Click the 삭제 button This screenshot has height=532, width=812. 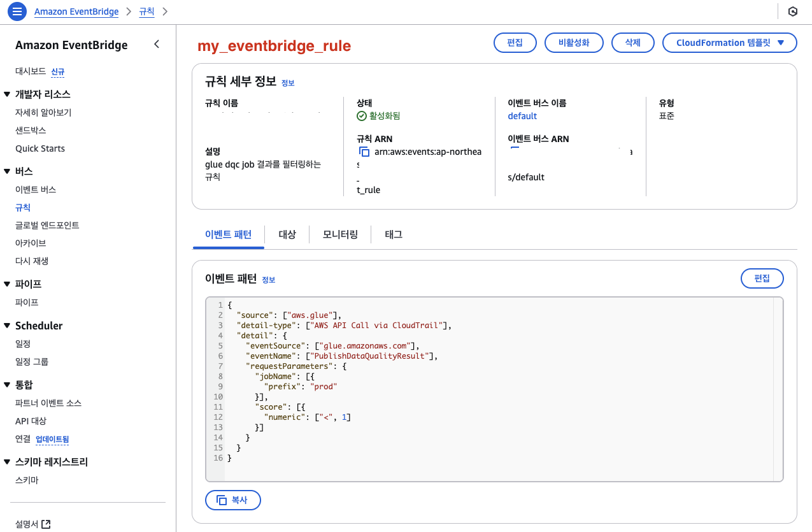[x=633, y=43]
